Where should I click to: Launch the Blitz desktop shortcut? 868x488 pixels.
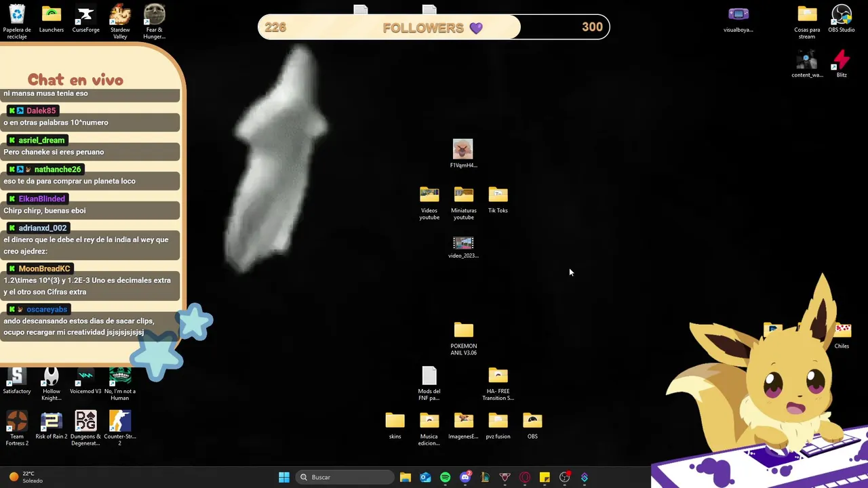point(842,64)
